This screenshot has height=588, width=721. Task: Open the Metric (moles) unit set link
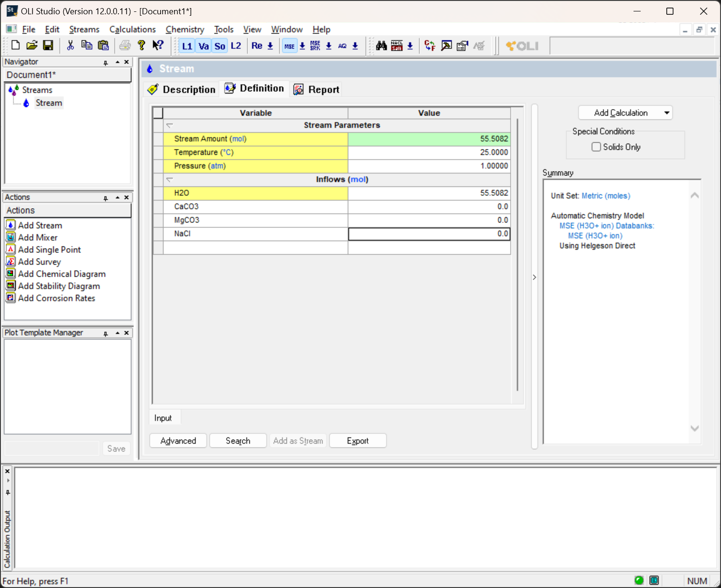tap(606, 196)
